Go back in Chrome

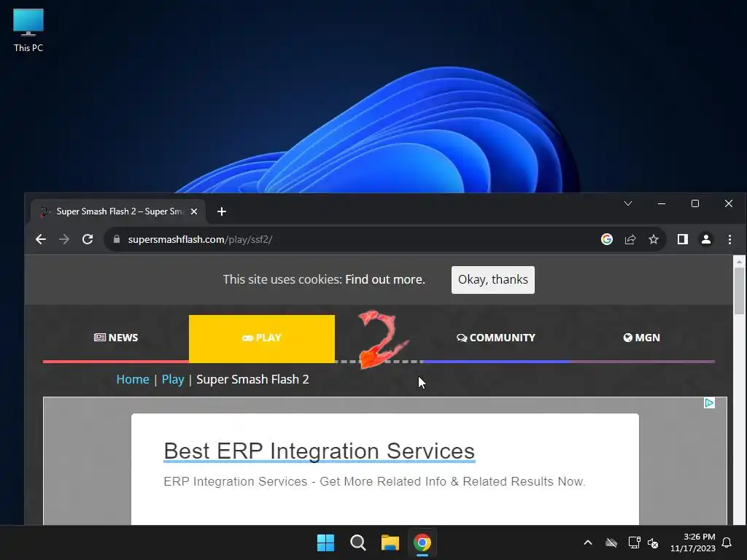41,239
